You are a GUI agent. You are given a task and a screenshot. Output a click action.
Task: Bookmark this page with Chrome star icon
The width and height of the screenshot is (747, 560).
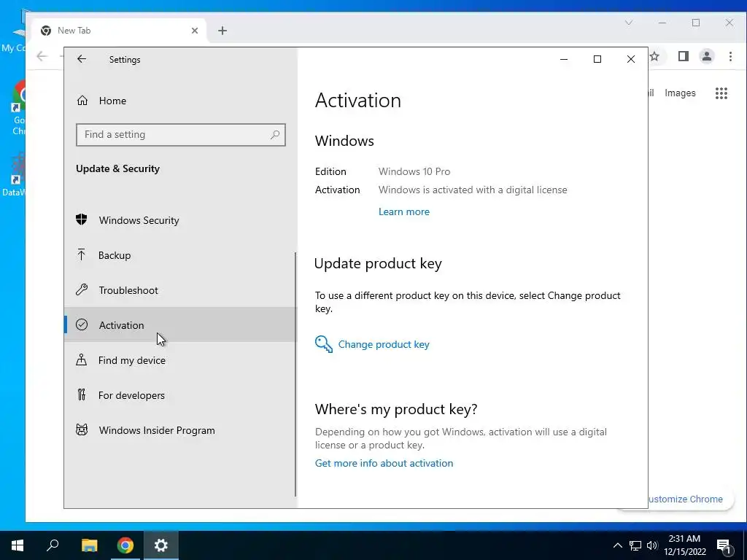click(654, 56)
